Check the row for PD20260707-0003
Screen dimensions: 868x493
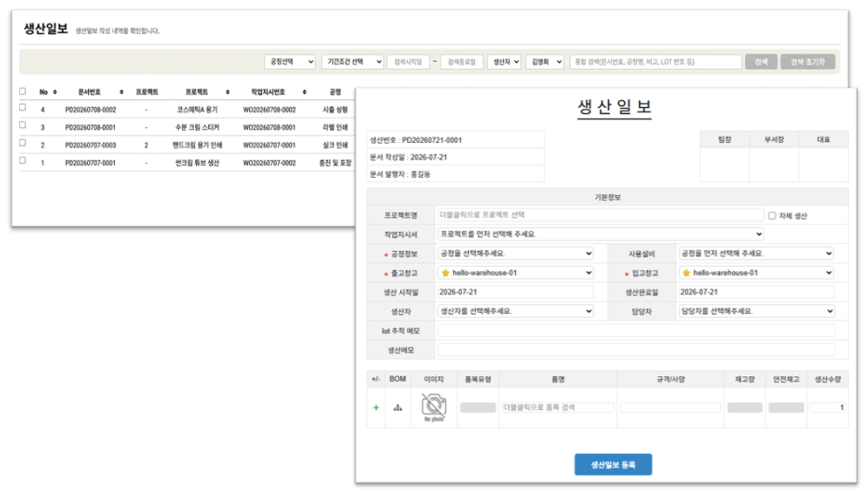click(23, 143)
